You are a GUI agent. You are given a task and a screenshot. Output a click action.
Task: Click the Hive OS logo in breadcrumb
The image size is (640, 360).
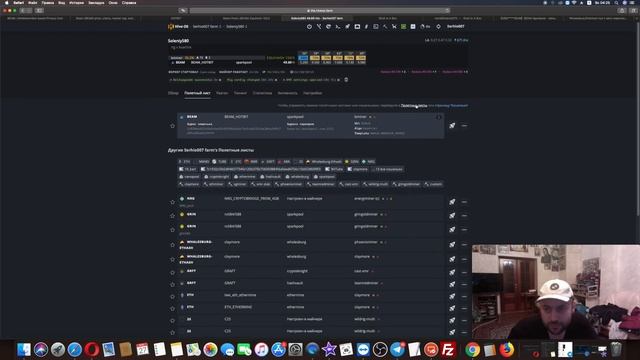178,27
